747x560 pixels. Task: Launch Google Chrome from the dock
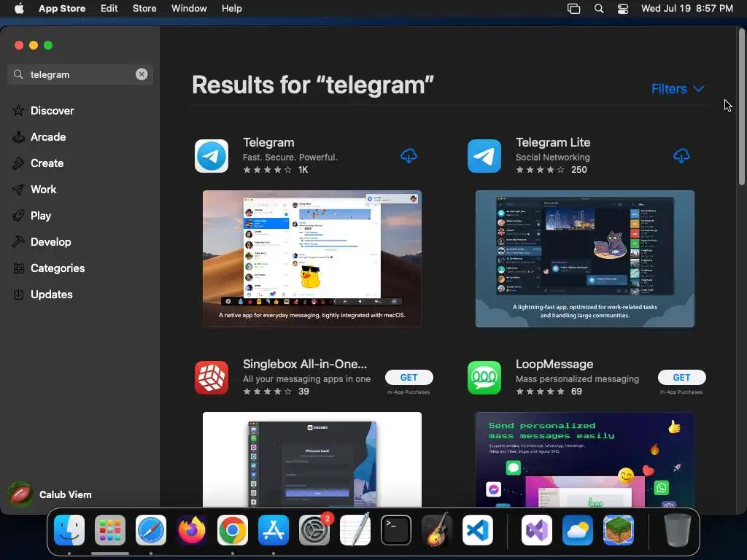233,530
